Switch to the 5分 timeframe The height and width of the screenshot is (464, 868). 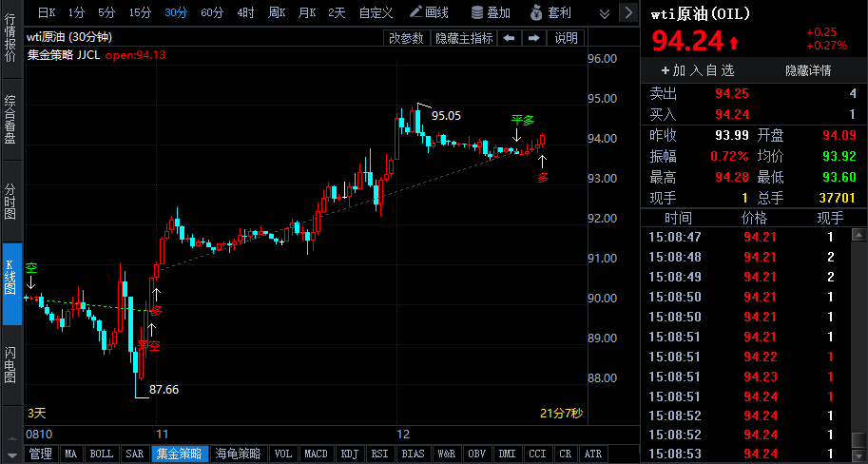tap(106, 12)
